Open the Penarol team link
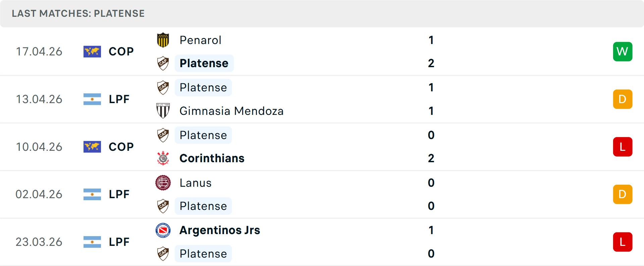Screen dimensions: 644x266 [200, 40]
